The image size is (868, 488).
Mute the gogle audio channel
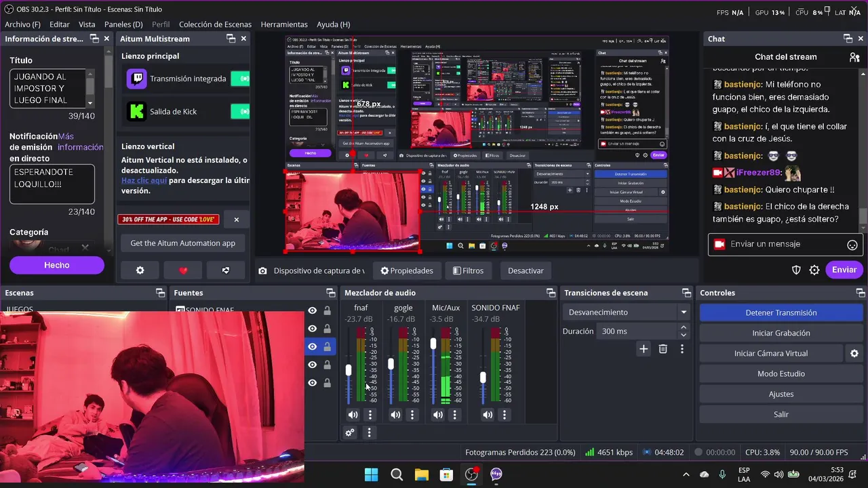(395, 415)
